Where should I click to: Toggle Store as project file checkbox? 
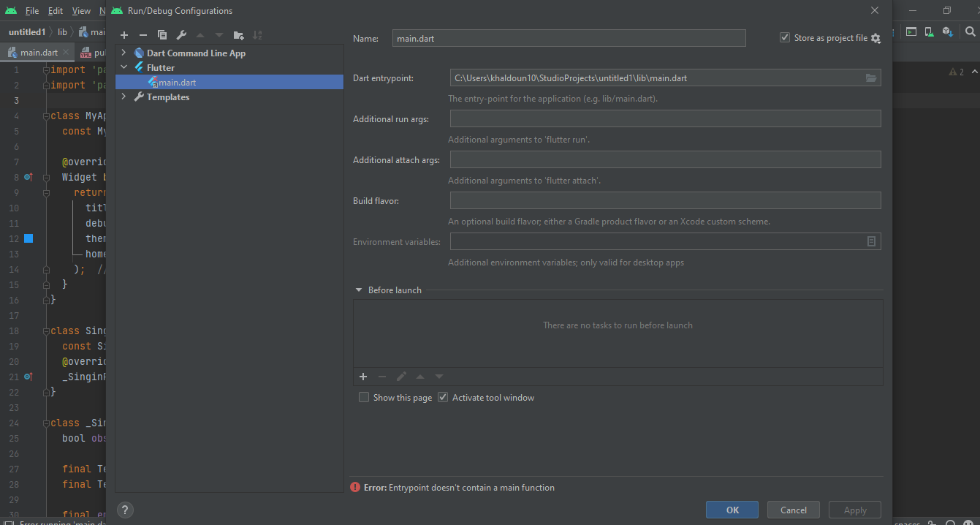(x=785, y=37)
